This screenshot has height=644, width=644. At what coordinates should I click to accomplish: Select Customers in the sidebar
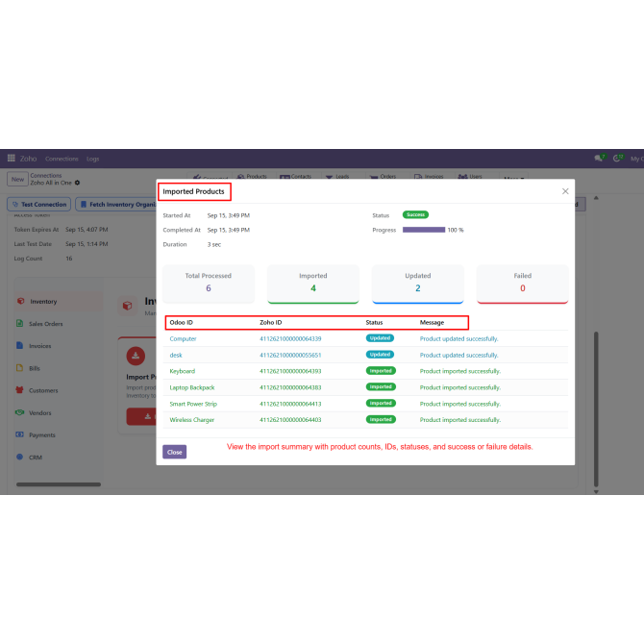pyautogui.click(x=43, y=390)
